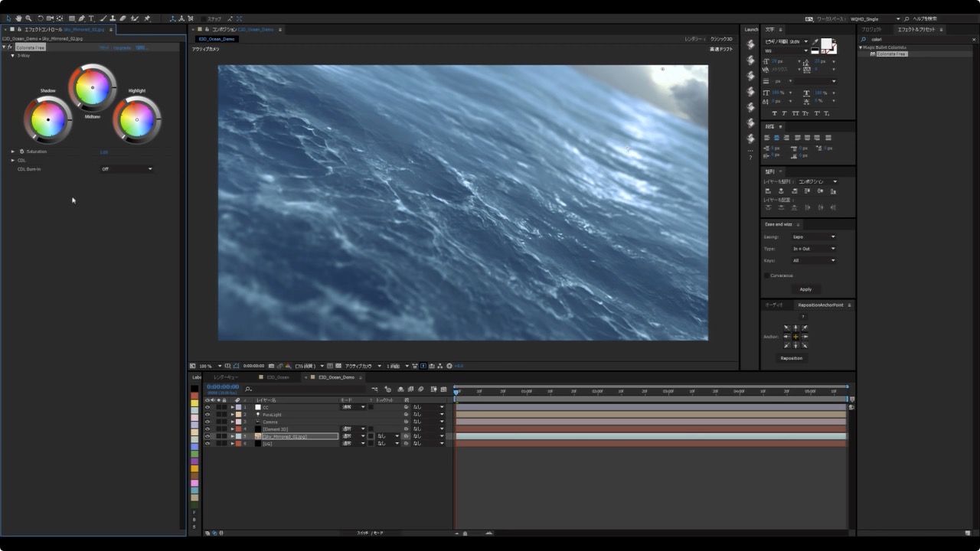Open the CDL Burn-in dropdown in Colorista
The image size is (980, 551).
click(126, 168)
